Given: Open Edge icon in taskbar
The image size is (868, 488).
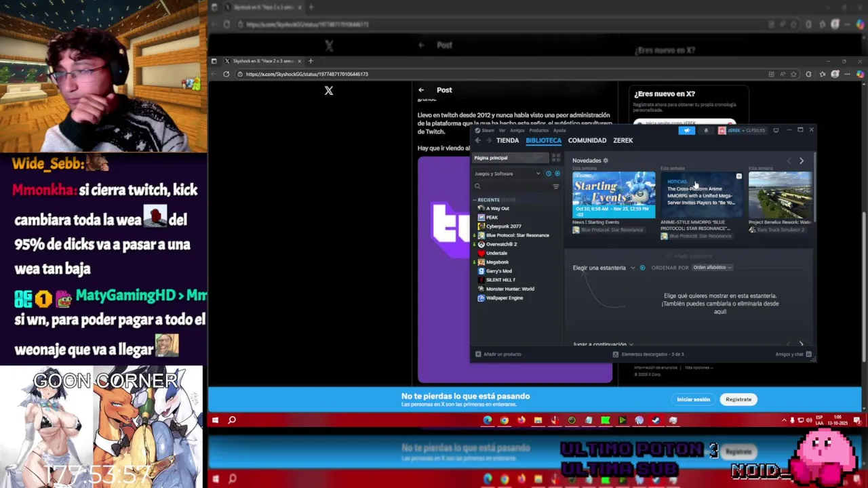Looking at the screenshot, I should point(488,420).
